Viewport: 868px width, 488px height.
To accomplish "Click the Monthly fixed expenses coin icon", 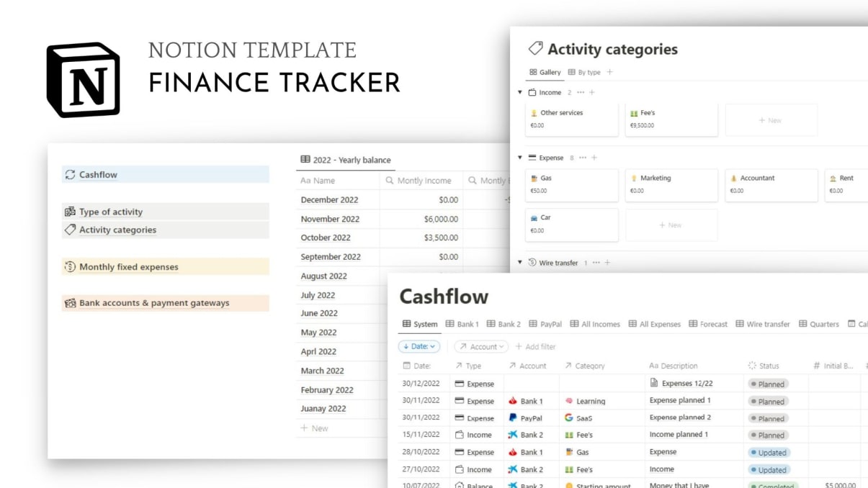I will pos(70,266).
